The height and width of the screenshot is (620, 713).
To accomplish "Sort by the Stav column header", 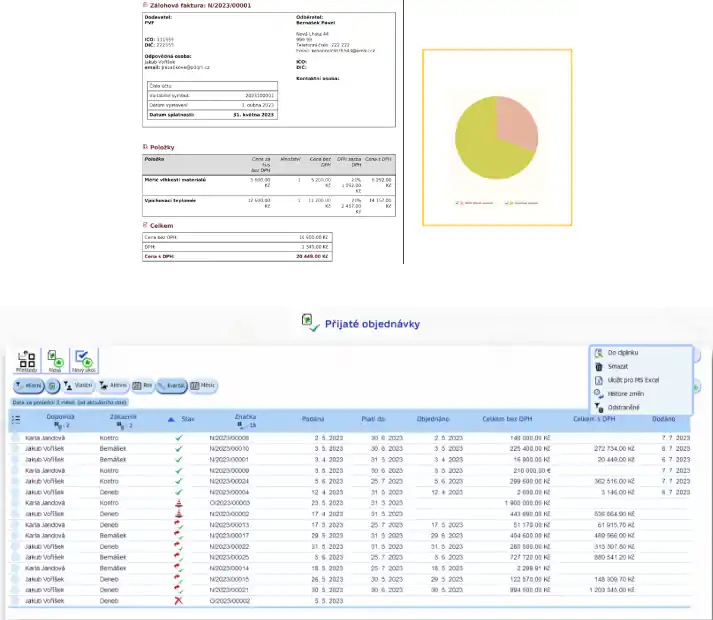I will point(186,418).
